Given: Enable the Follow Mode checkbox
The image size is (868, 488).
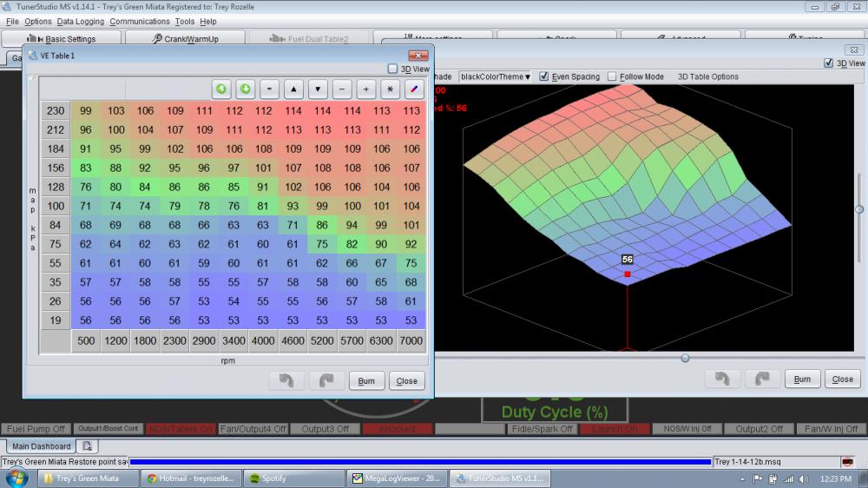Looking at the screenshot, I should click(x=612, y=76).
